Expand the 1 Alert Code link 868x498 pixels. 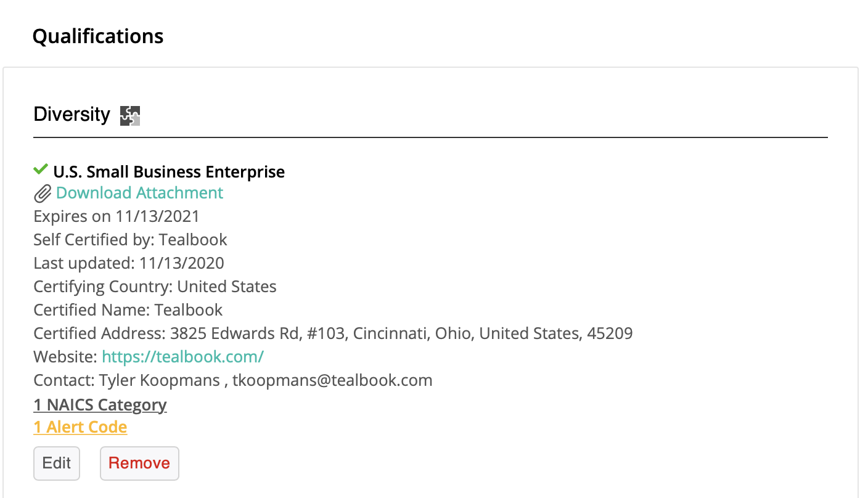80,428
